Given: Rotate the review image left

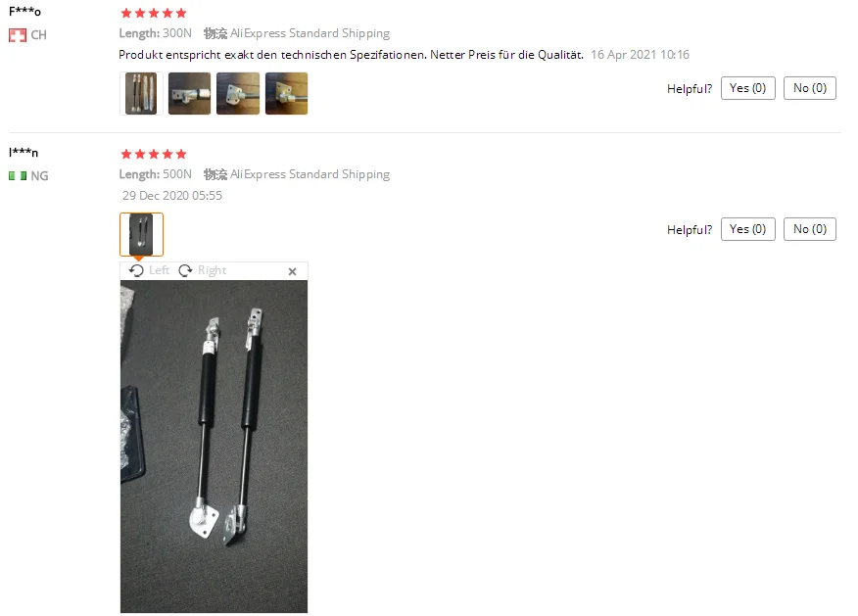Looking at the screenshot, I should tap(149, 270).
